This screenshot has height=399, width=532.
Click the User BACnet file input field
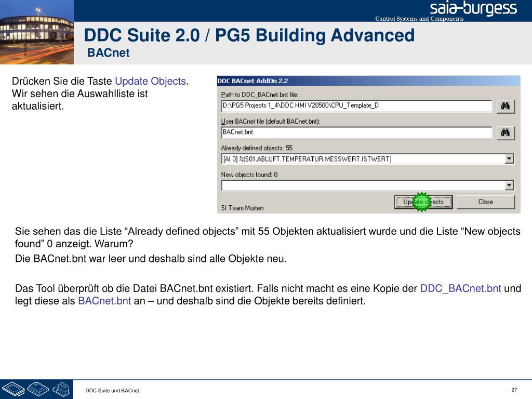tap(356, 132)
